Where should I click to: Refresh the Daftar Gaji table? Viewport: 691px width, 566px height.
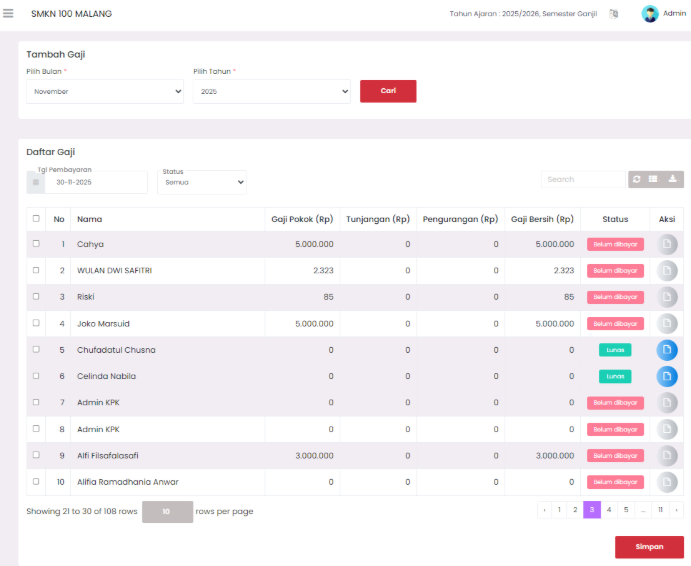point(636,179)
